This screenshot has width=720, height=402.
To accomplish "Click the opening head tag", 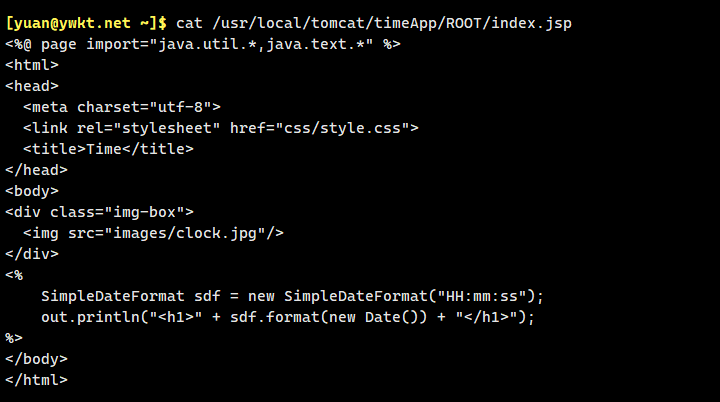I will [31, 86].
